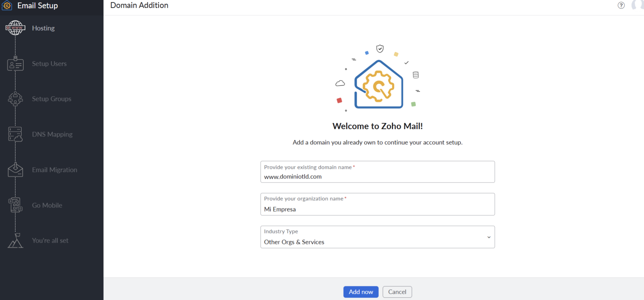Open help via question mark icon
This screenshot has width=644, height=300.
coord(621,5)
